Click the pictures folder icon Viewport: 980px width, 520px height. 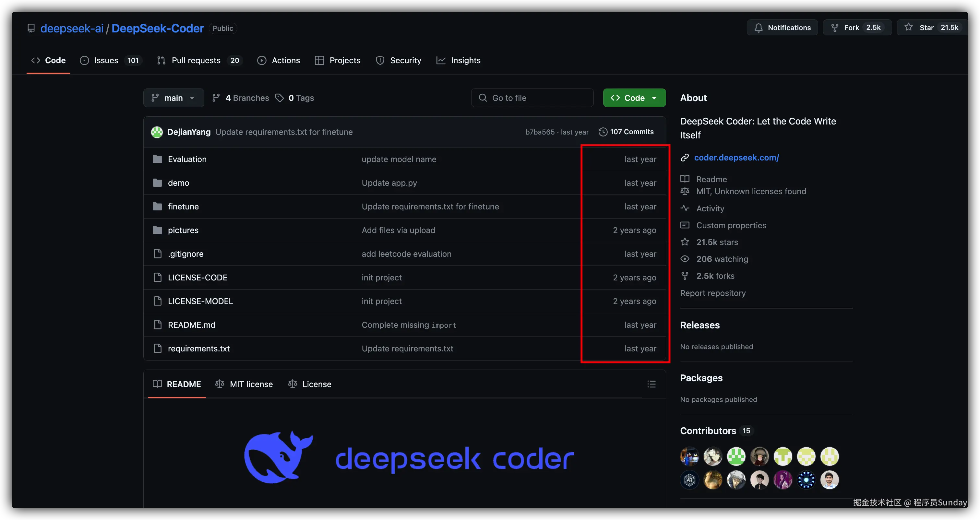[157, 230]
